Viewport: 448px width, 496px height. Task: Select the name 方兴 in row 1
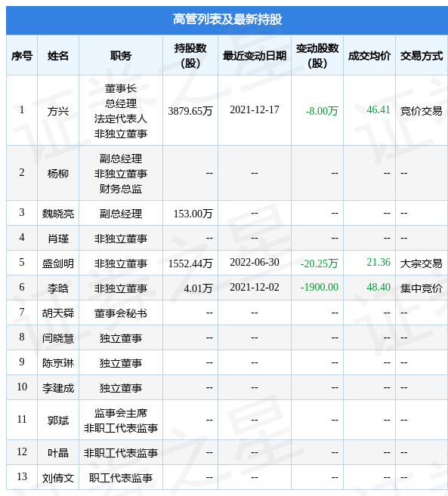coord(58,111)
